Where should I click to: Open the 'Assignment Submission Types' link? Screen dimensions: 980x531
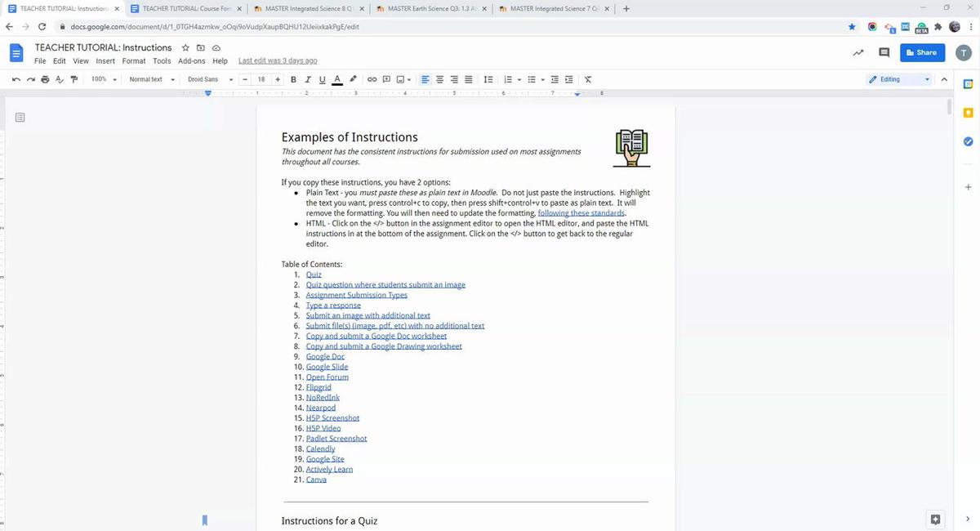(356, 295)
